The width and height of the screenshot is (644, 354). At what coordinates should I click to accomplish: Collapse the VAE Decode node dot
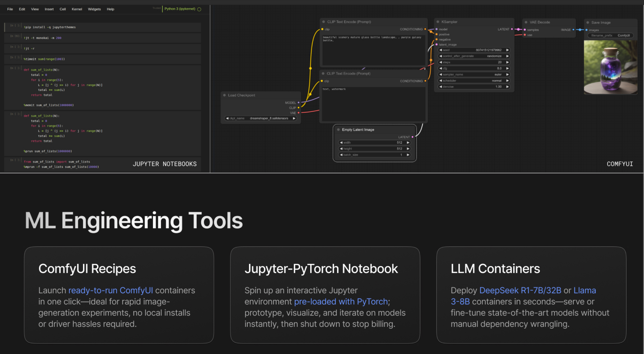point(526,22)
